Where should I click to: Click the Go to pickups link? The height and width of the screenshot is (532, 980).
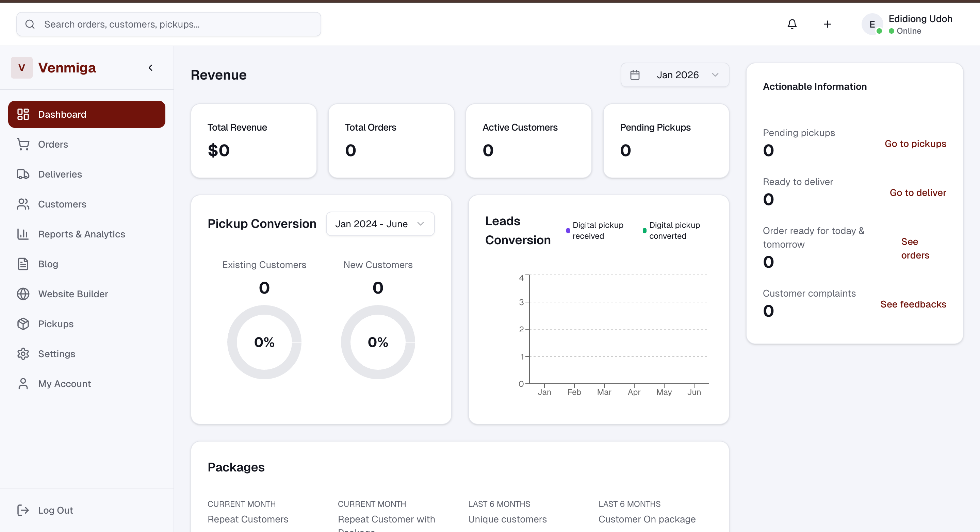tap(915, 144)
